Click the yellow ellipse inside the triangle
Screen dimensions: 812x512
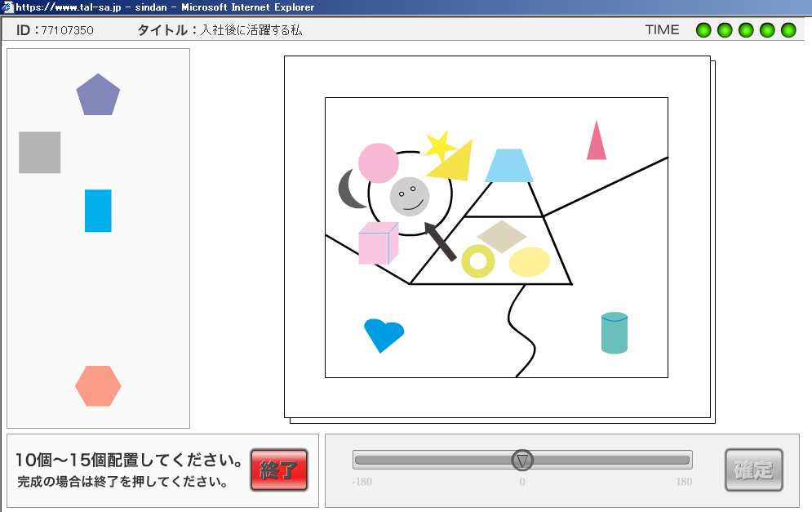[530, 261]
